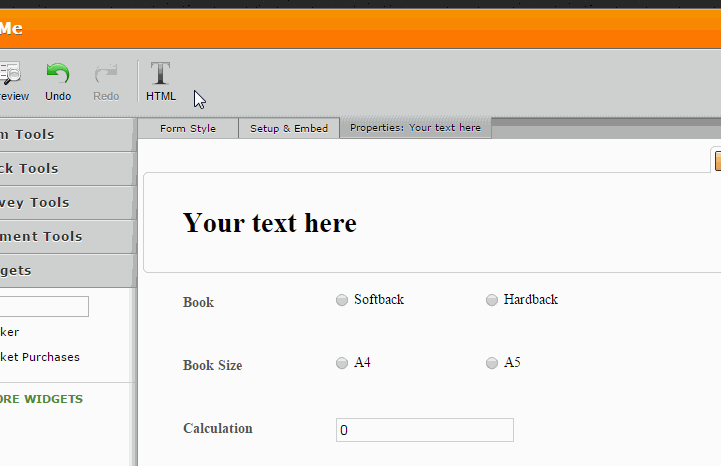Select the Properties: Your text here tab

click(415, 128)
